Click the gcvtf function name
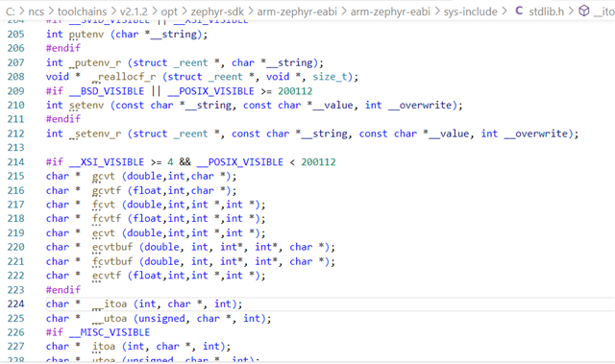 pyautogui.click(x=107, y=190)
